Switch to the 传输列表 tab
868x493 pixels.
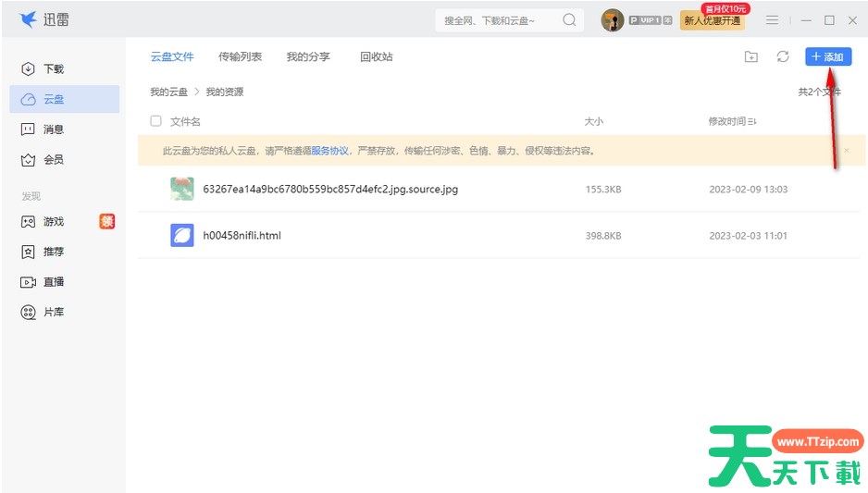tap(240, 56)
